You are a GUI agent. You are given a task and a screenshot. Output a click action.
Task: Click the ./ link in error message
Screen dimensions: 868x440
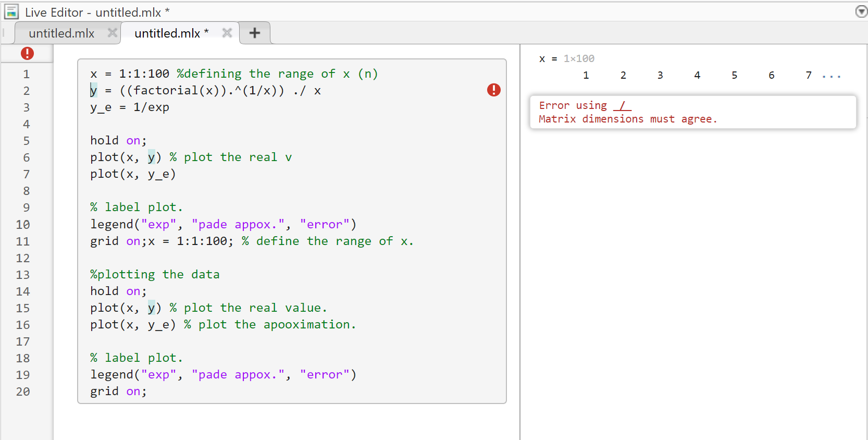(x=622, y=106)
